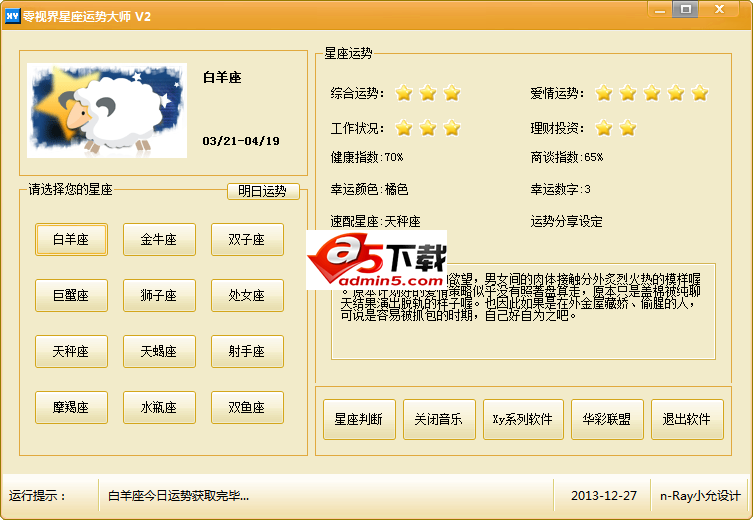Quit using the 退出软件 button
Image resolution: width=753 pixels, height=520 pixels.
point(687,419)
